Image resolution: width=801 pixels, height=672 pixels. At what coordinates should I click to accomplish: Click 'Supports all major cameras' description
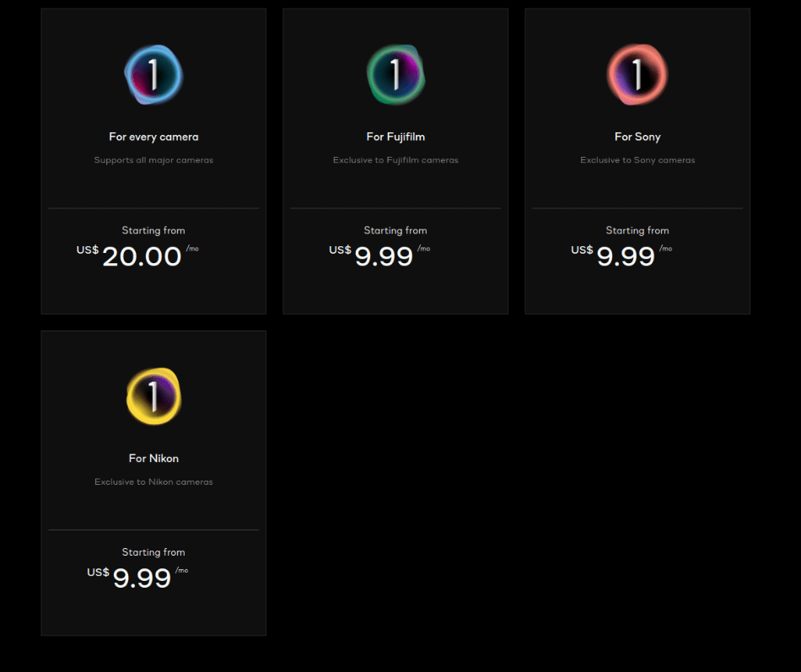(153, 160)
